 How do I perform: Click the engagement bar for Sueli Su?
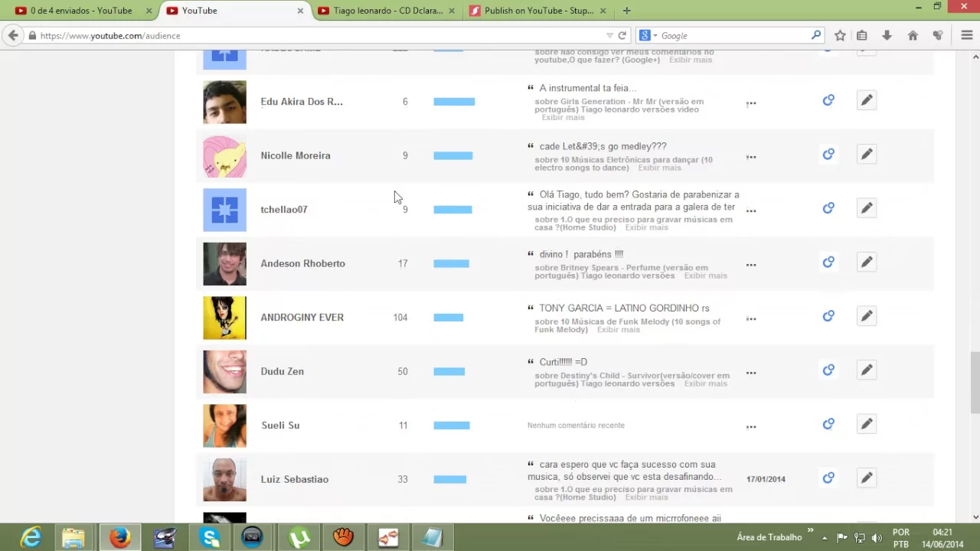[451, 425]
